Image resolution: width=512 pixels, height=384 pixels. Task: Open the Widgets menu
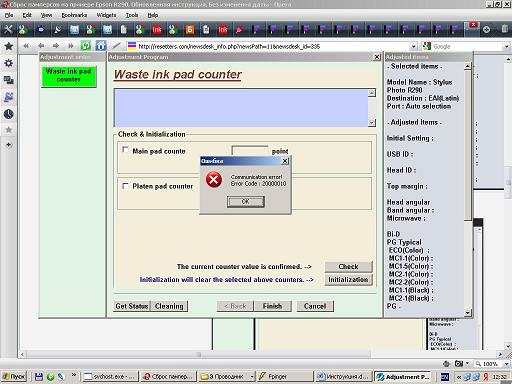[x=106, y=15]
